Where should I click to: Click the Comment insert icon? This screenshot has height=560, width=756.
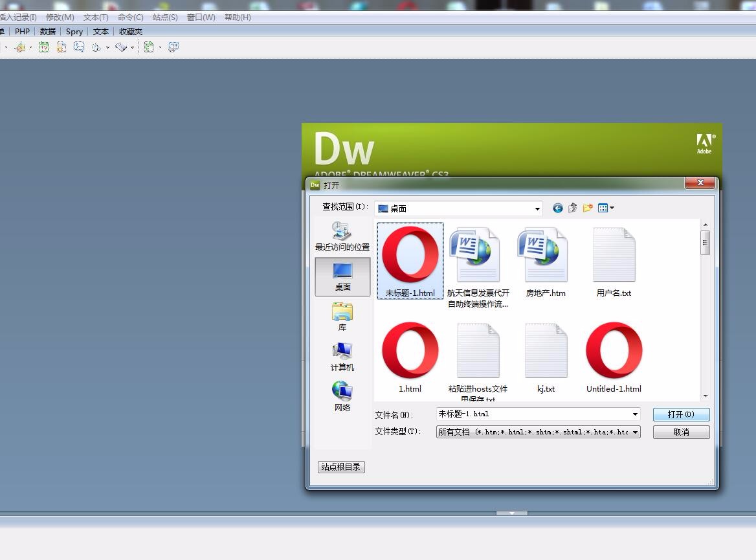point(79,47)
